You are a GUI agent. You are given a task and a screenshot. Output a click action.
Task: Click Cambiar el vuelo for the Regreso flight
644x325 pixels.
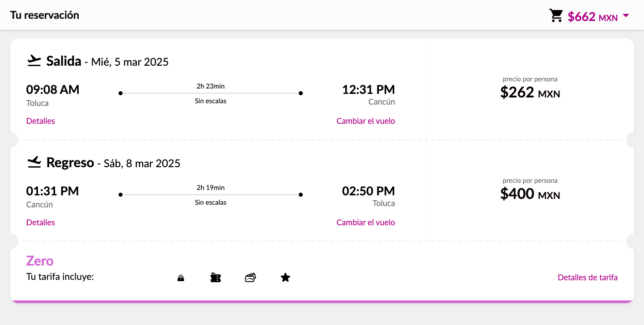(x=366, y=222)
